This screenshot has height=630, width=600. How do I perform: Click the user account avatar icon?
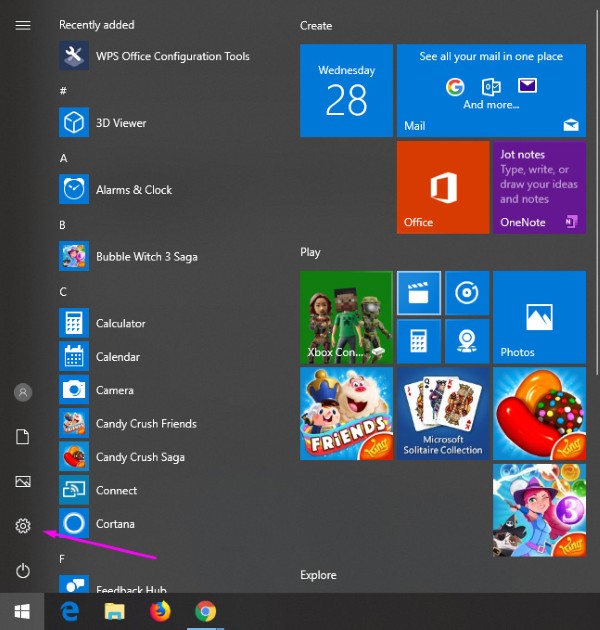23,393
